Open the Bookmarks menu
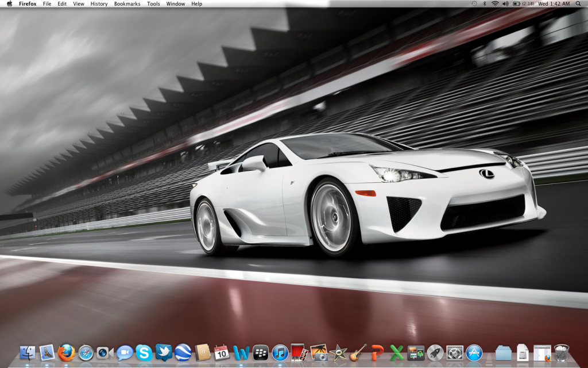588x368 pixels. (x=127, y=4)
